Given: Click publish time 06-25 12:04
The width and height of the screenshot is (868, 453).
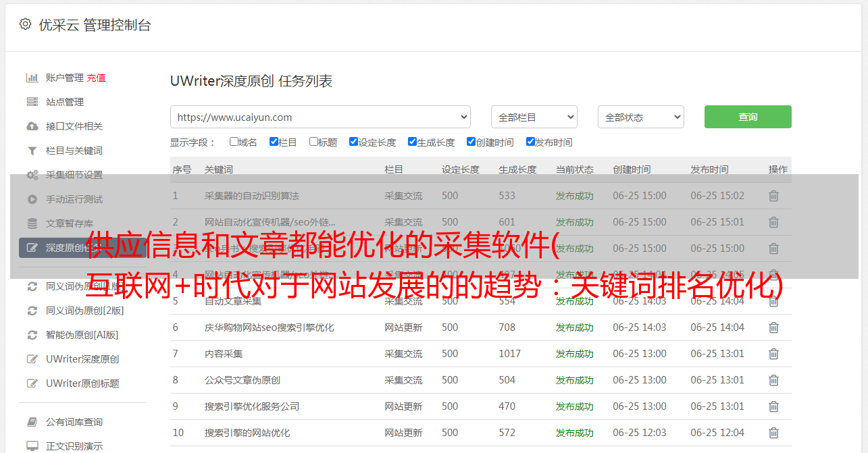Looking at the screenshot, I should [717, 433].
